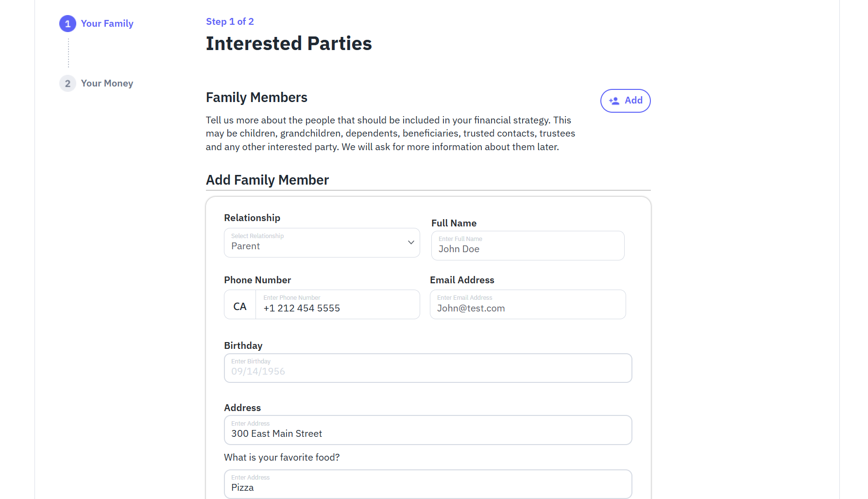The height and width of the screenshot is (499, 868).
Task: Click the step 2 number circle
Action: (68, 84)
